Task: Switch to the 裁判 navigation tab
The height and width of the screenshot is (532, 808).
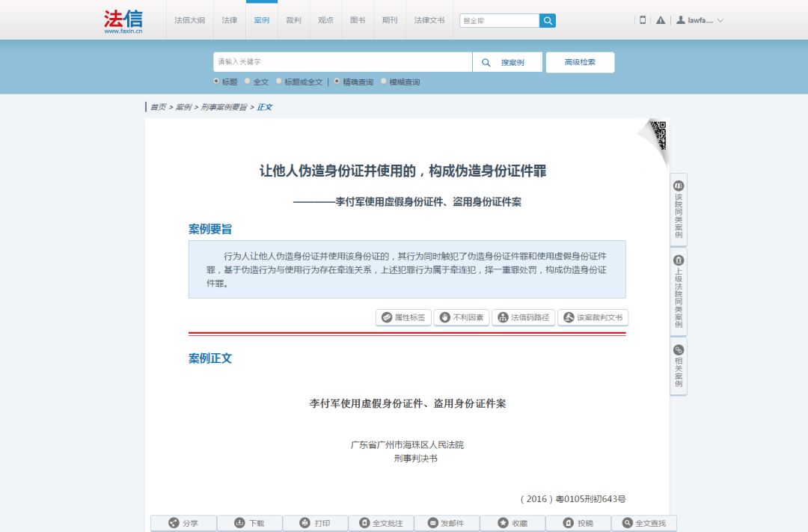Action: [293, 21]
